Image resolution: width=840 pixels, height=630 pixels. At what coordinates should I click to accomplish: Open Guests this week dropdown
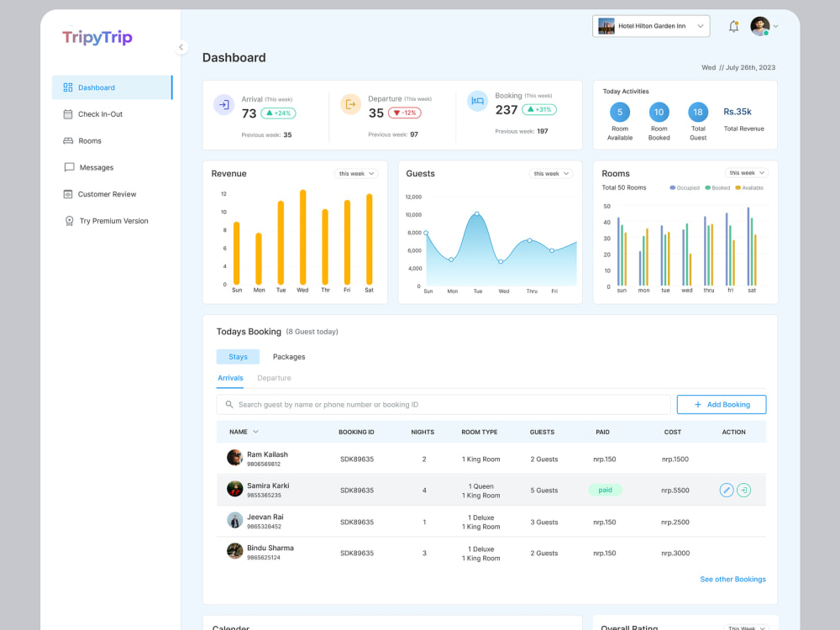click(x=551, y=174)
